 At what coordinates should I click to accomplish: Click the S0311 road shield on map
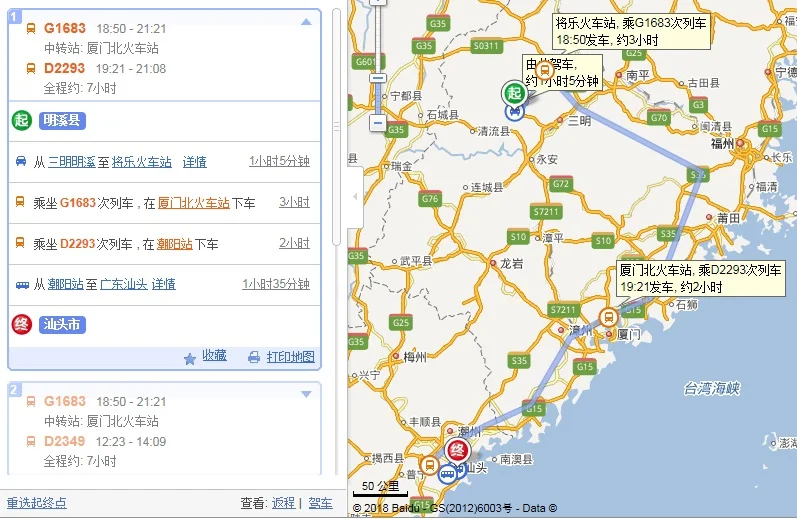pyautogui.click(x=486, y=46)
